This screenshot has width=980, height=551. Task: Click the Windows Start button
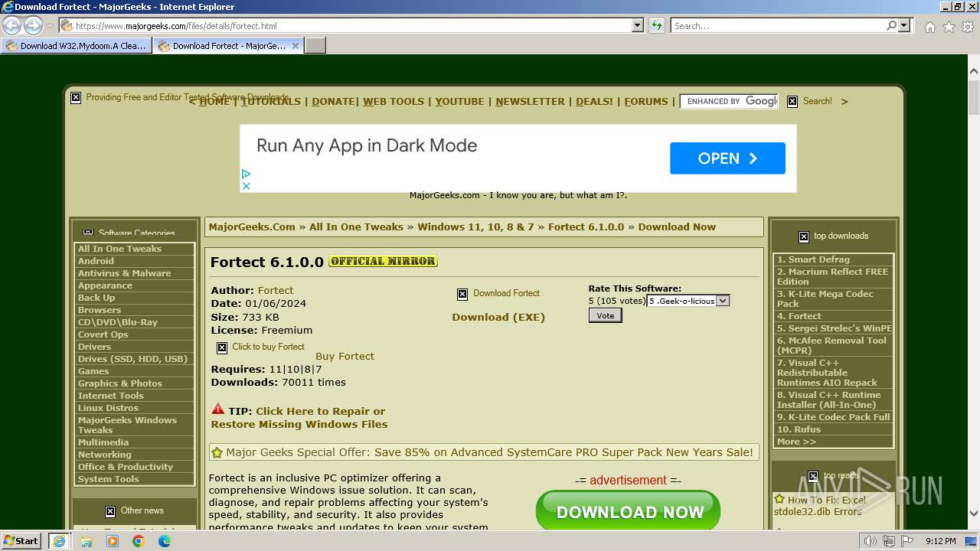21,541
